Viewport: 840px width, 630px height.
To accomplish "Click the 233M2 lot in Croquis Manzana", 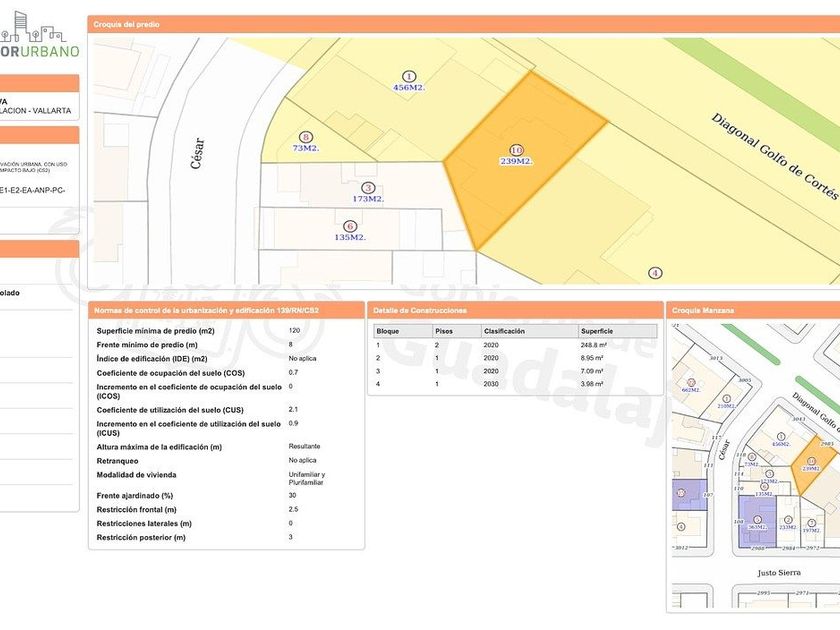I will click(787, 522).
